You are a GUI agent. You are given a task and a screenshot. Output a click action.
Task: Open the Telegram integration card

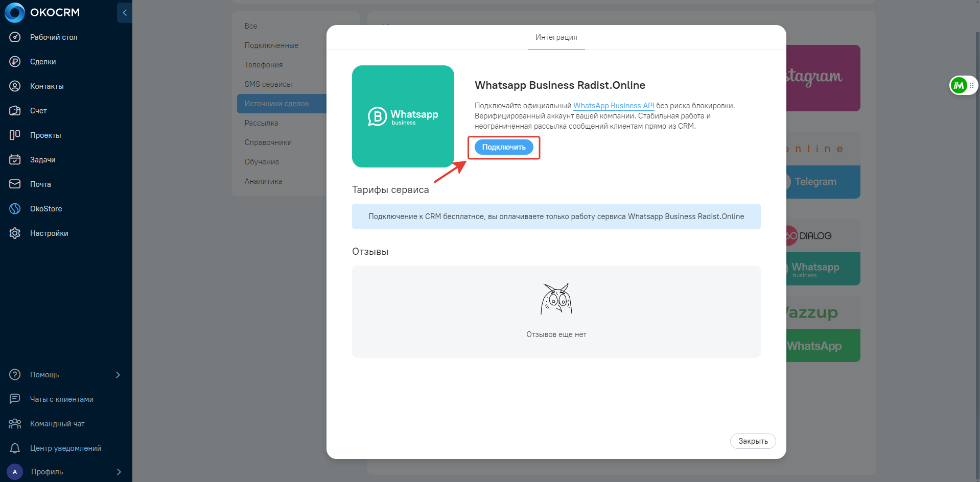tap(823, 165)
